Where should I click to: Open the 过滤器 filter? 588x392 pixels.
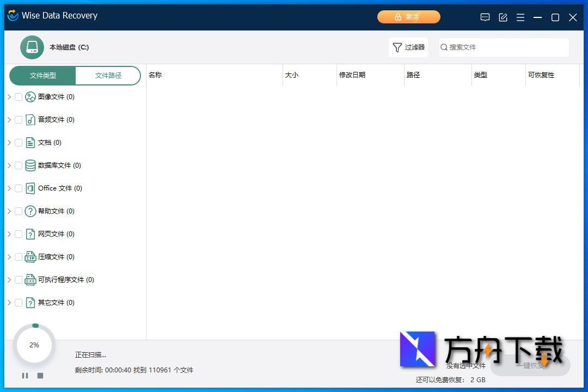coord(408,47)
